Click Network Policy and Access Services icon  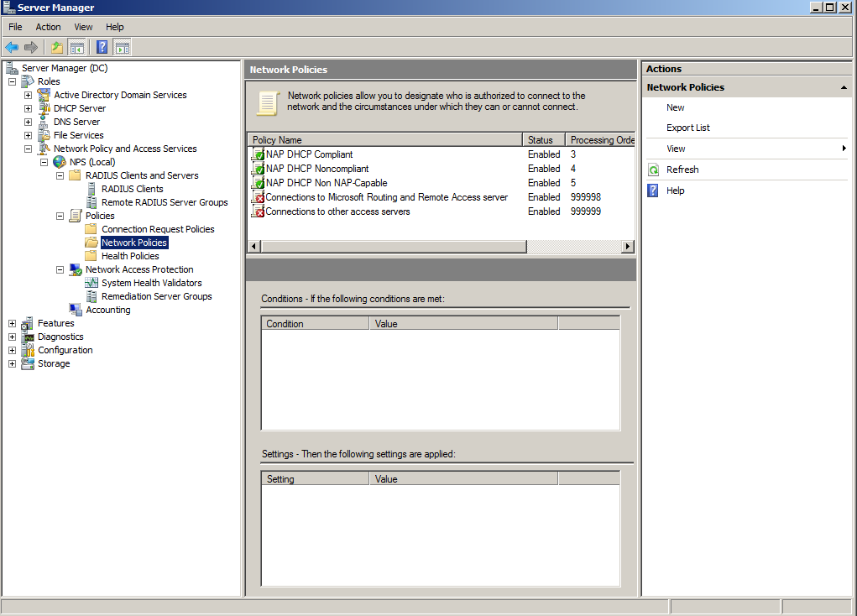[x=44, y=149]
